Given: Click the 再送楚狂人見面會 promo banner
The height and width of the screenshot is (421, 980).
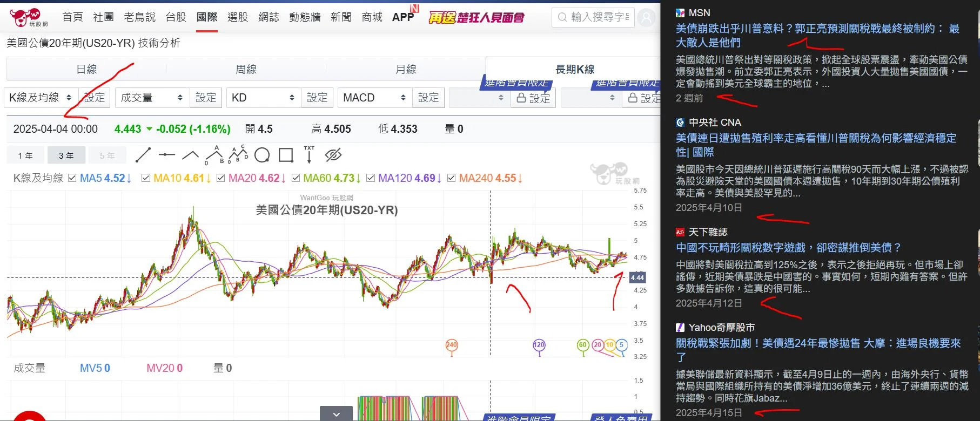Looking at the screenshot, I should tap(476, 18).
